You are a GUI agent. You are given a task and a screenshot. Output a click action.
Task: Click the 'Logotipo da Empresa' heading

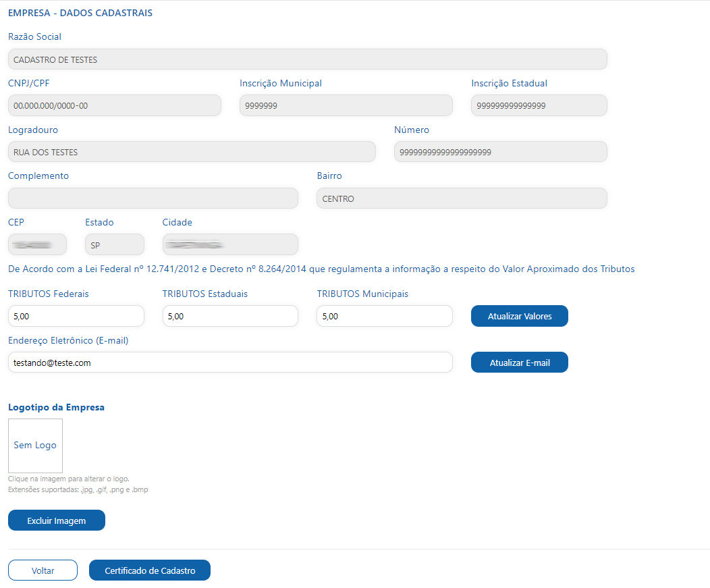coord(56,407)
